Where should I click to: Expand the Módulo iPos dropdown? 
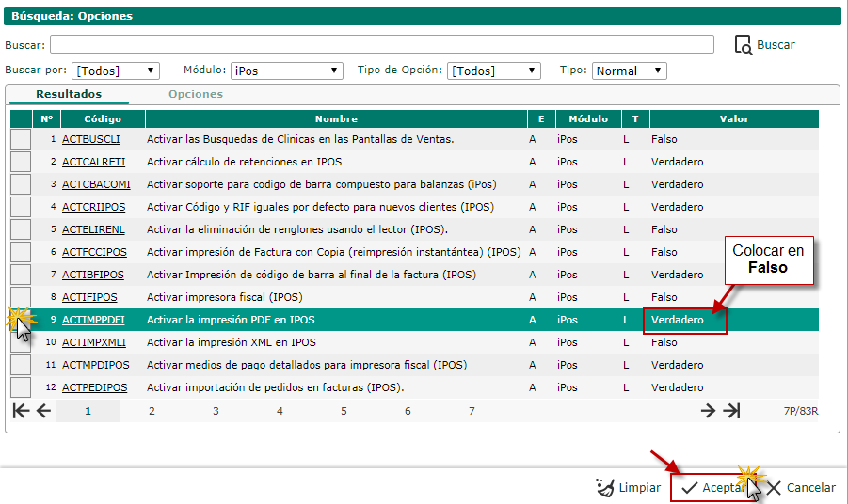coord(287,71)
